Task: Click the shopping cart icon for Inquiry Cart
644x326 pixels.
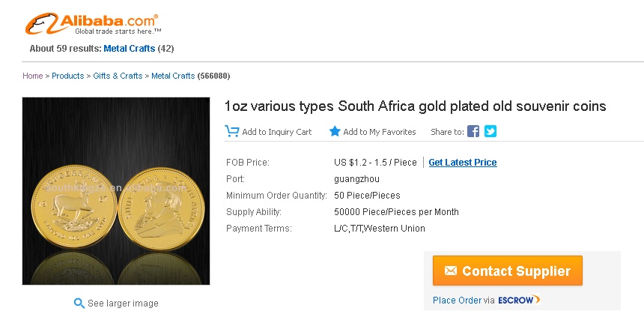Action: (232, 131)
